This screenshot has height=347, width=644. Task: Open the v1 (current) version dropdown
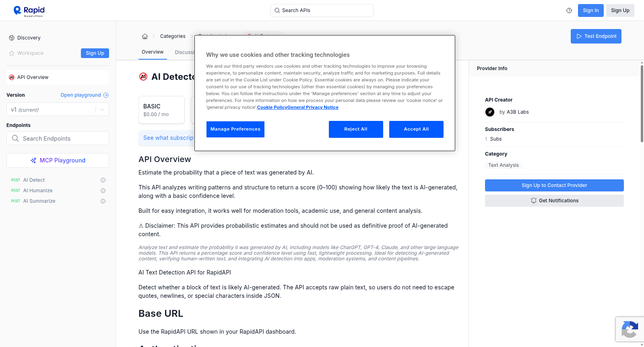[58, 110]
